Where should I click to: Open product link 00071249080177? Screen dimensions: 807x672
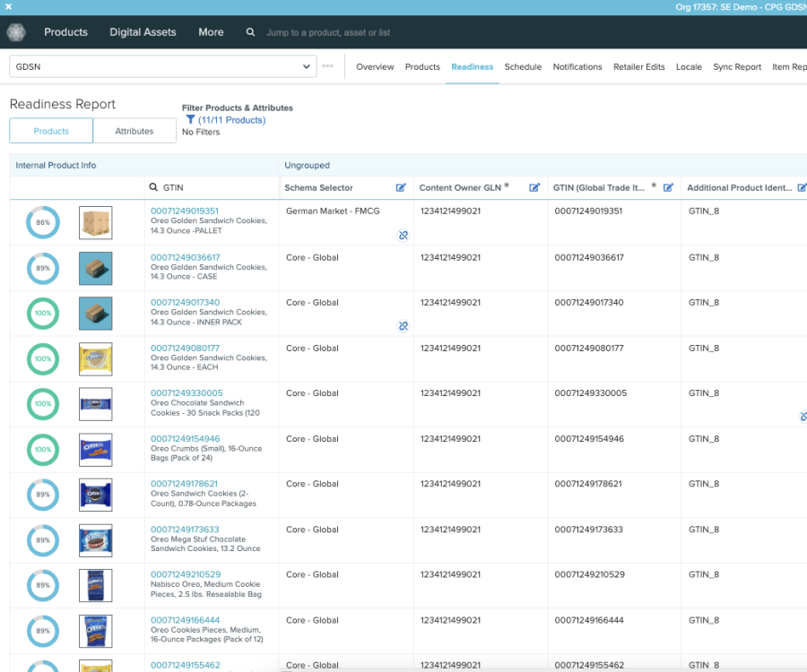(x=185, y=348)
